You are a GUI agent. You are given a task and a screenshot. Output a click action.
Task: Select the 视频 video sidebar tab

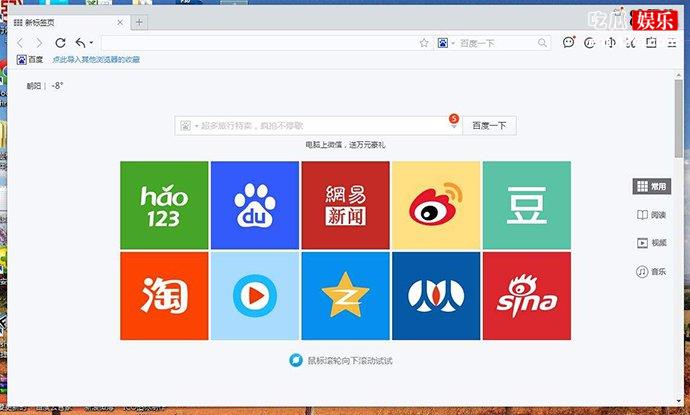click(652, 243)
